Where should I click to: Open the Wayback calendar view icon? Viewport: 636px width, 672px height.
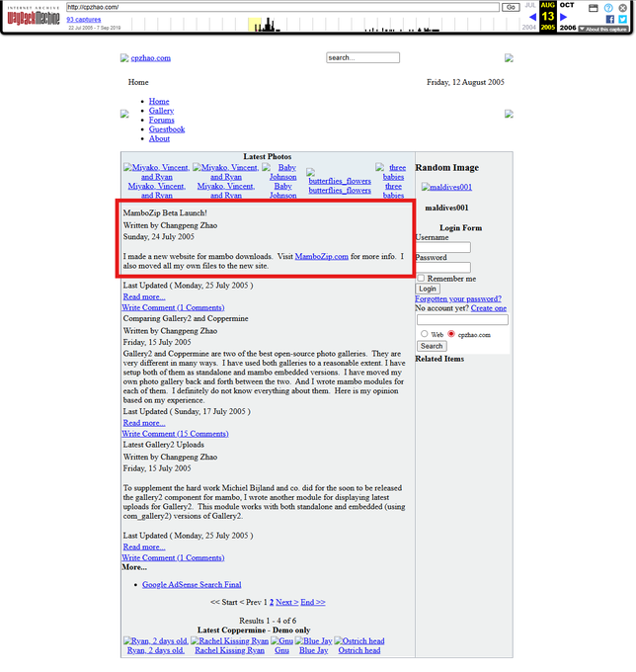(x=594, y=8)
